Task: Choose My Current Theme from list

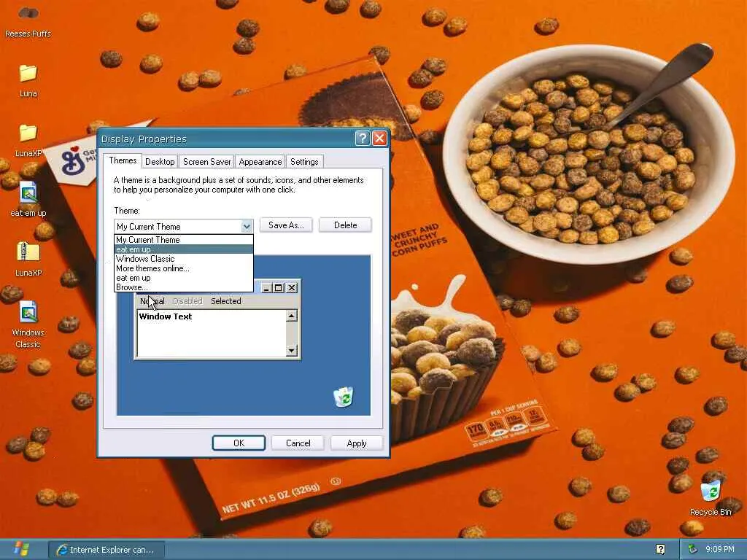Action: pos(183,239)
